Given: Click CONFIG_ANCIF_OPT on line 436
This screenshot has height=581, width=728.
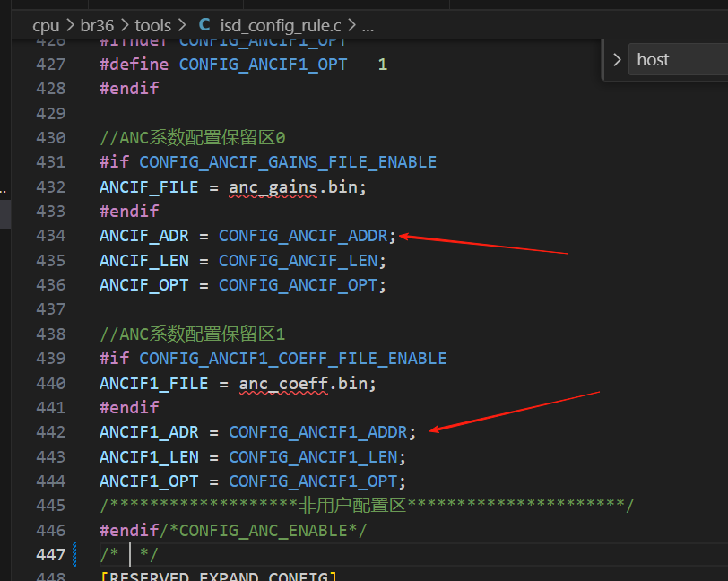Looking at the screenshot, I should point(298,285).
